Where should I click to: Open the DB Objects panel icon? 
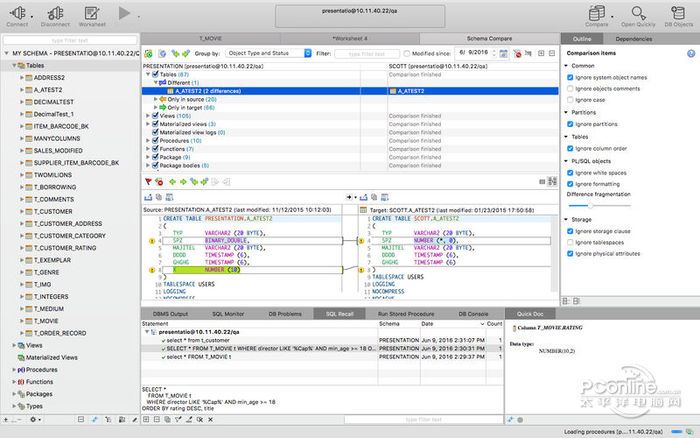coord(678,13)
